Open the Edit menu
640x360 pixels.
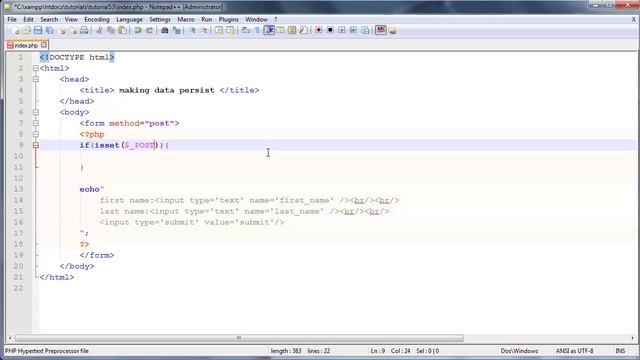point(28,20)
